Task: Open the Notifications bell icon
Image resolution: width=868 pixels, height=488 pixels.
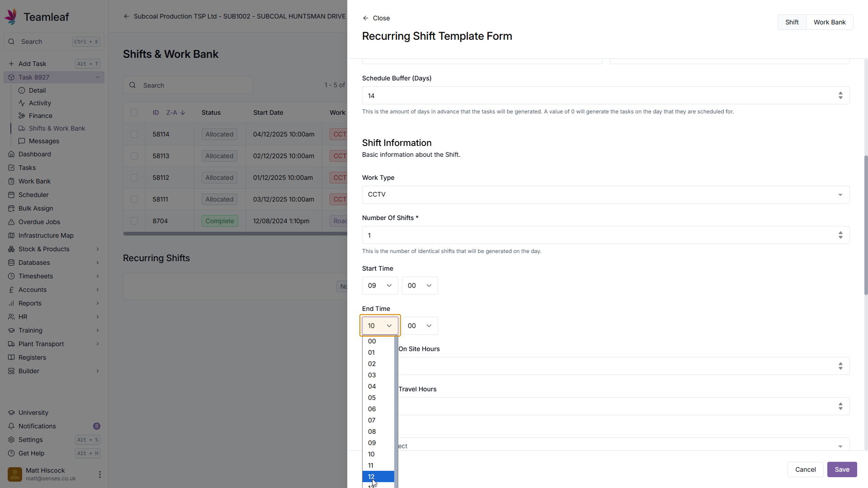Action: coord(11,426)
